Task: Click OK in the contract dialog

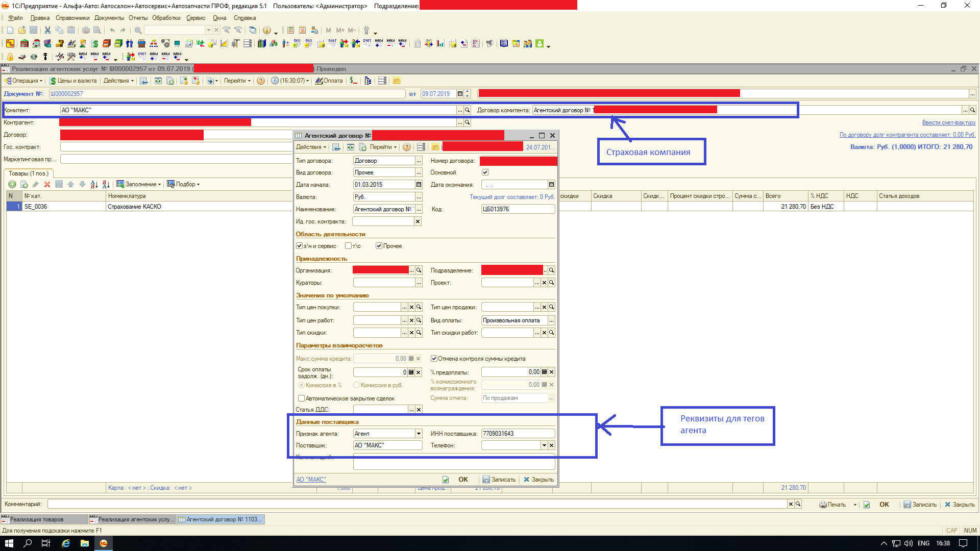Action: (x=463, y=480)
